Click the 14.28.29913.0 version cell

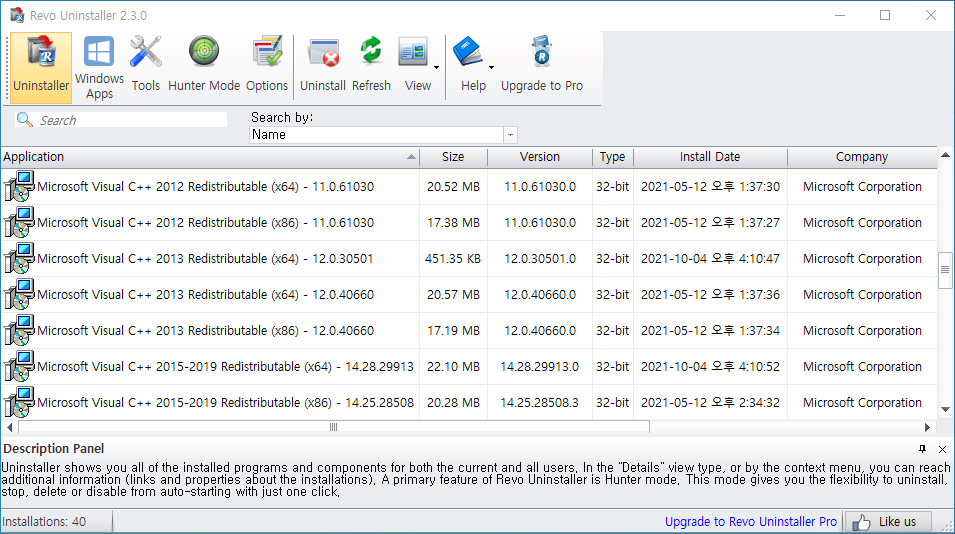[x=540, y=366]
